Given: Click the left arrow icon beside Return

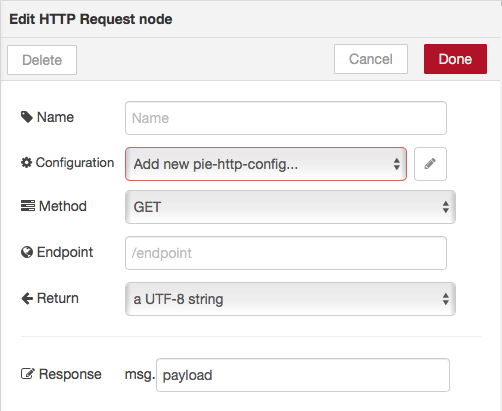Looking at the screenshot, I should (x=27, y=298).
